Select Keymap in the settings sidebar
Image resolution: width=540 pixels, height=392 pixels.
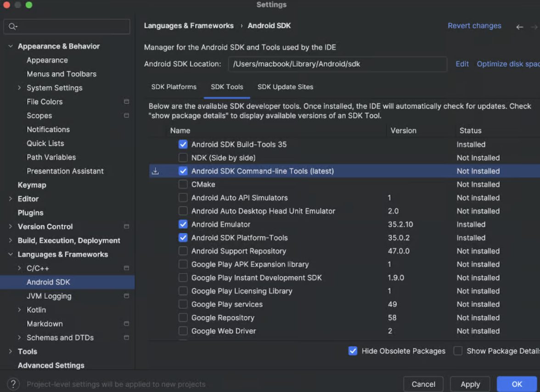pyautogui.click(x=32, y=185)
